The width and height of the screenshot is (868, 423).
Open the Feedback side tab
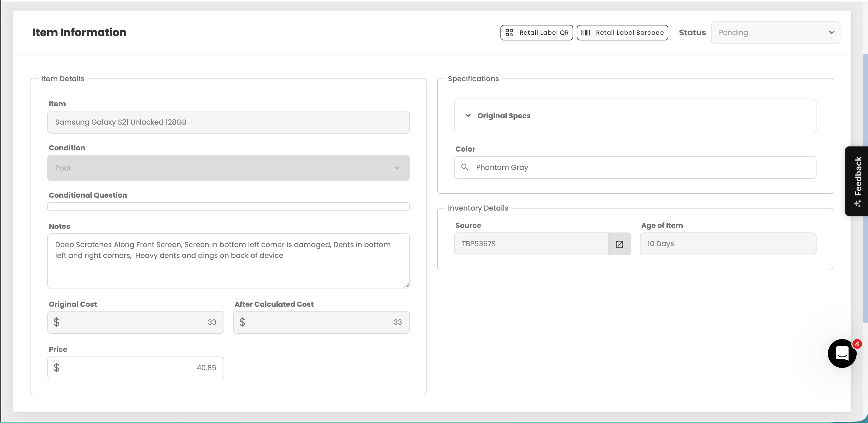point(857,181)
